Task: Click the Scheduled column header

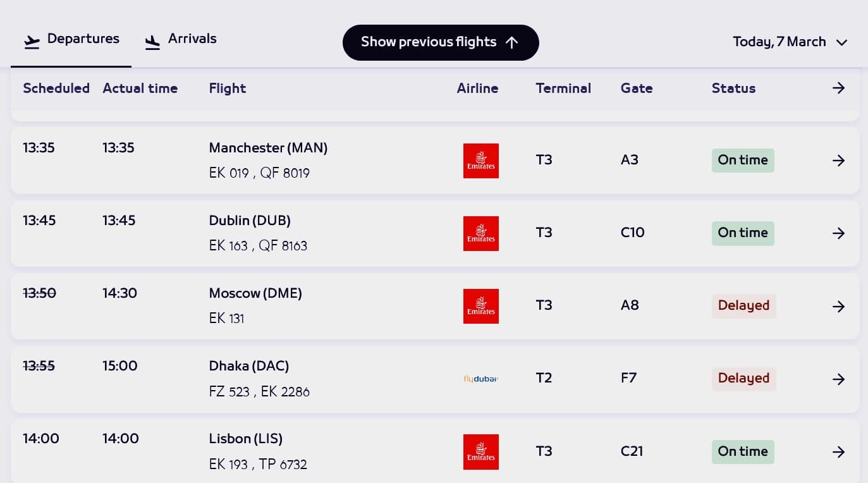Action: (56, 89)
